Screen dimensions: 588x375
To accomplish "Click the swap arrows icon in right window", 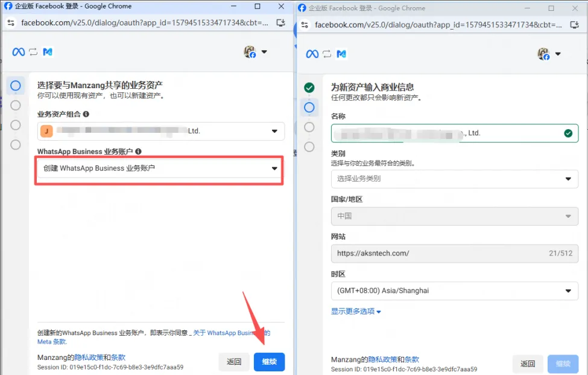I will [x=327, y=54].
